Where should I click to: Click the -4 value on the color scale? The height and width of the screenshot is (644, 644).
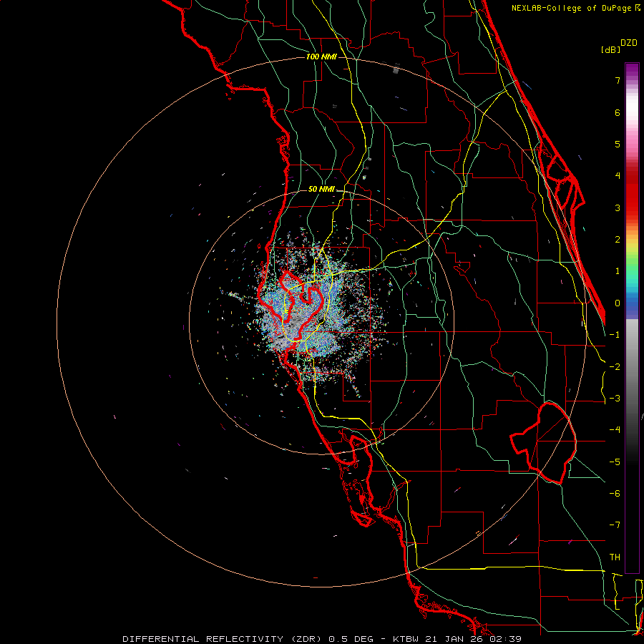coord(615,430)
